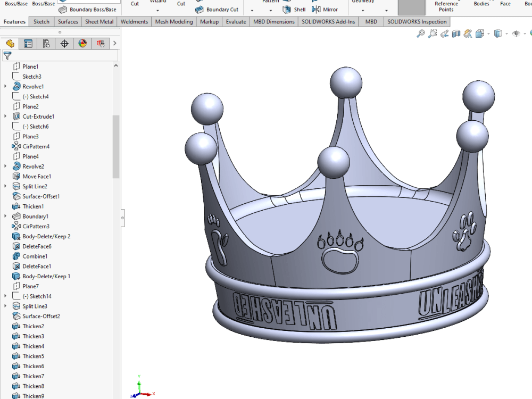Select the Plane7 reference plane
The height and width of the screenshot is (399, 532).
26,286
